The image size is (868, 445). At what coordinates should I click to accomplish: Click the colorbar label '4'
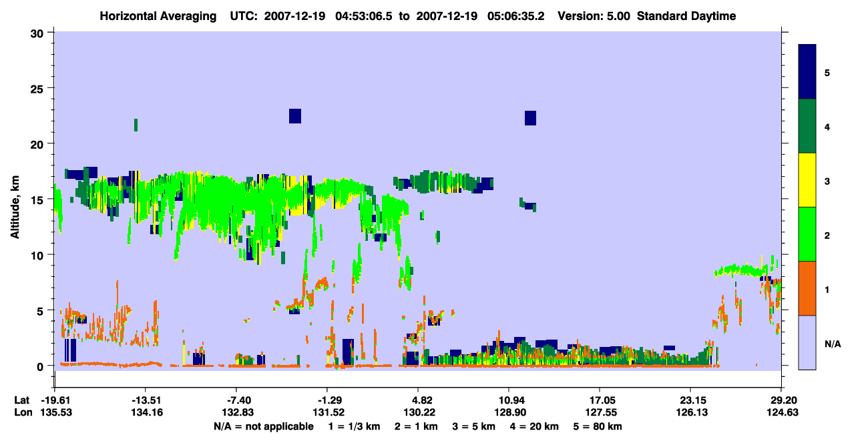tap(827, 126)
